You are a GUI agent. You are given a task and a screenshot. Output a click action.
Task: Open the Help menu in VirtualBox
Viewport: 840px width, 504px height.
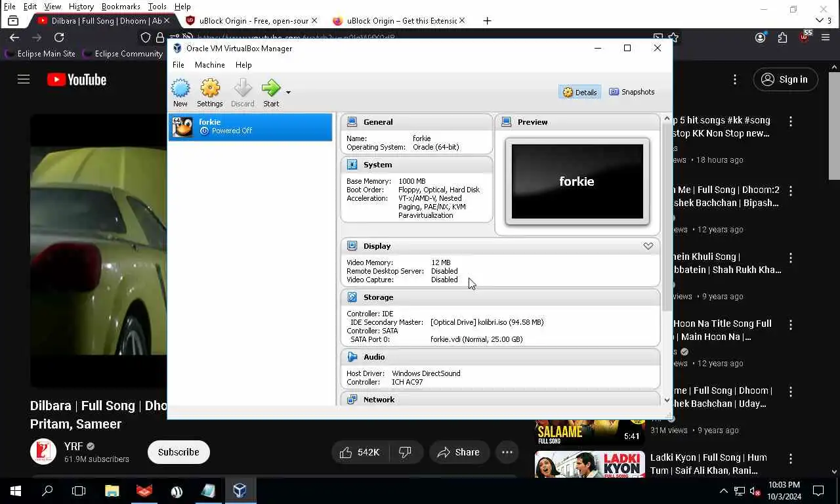coord(243,65)
